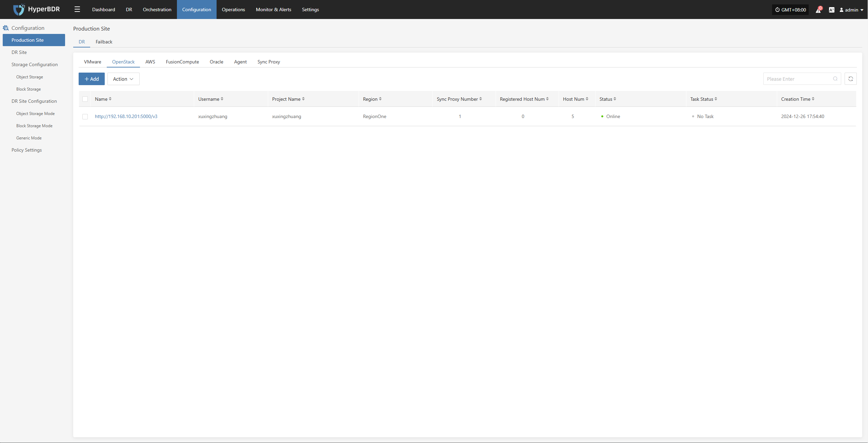Select Production Site in sidebar
This screenshot has width=868, height=443.
[34, 40]
